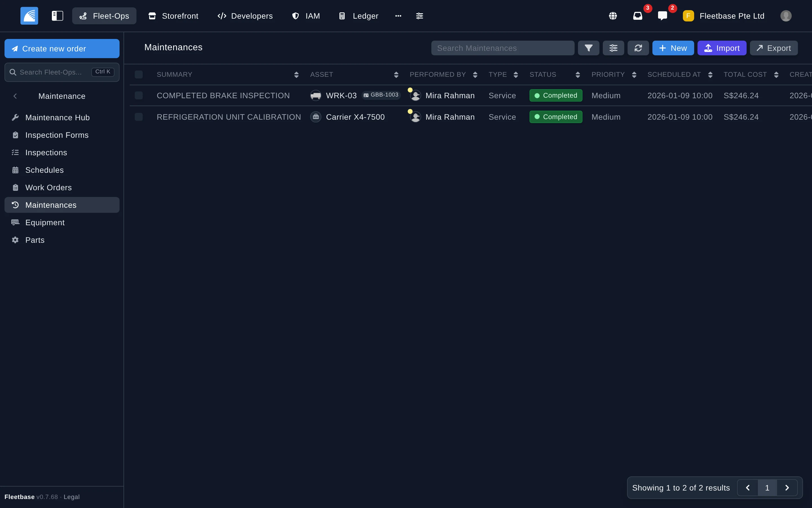Click the Import button
The height and width of the screenshot is (508, 812).
[722, 48]
